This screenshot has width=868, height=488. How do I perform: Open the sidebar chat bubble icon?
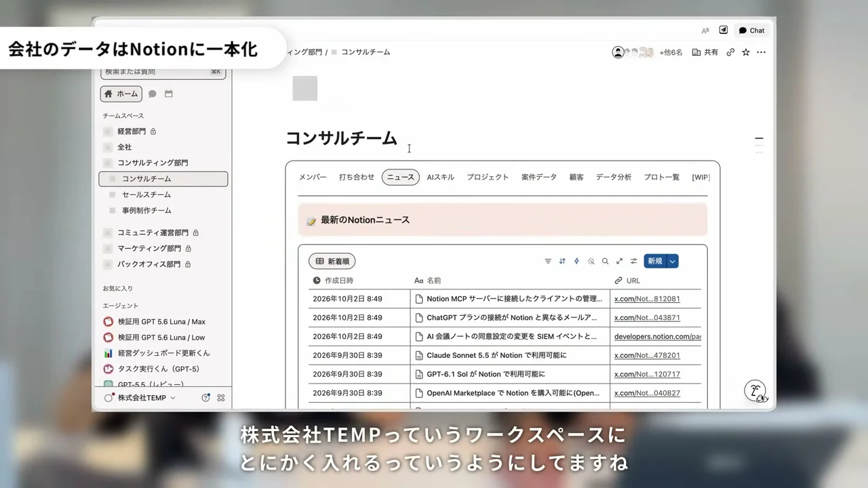point(153,94)
